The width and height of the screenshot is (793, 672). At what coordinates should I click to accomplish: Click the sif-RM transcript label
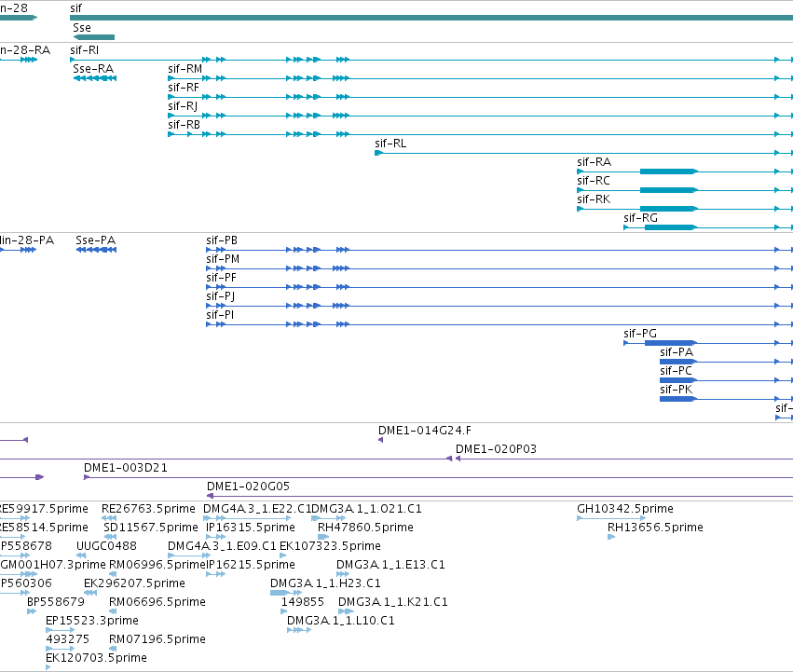click(185, 69)
